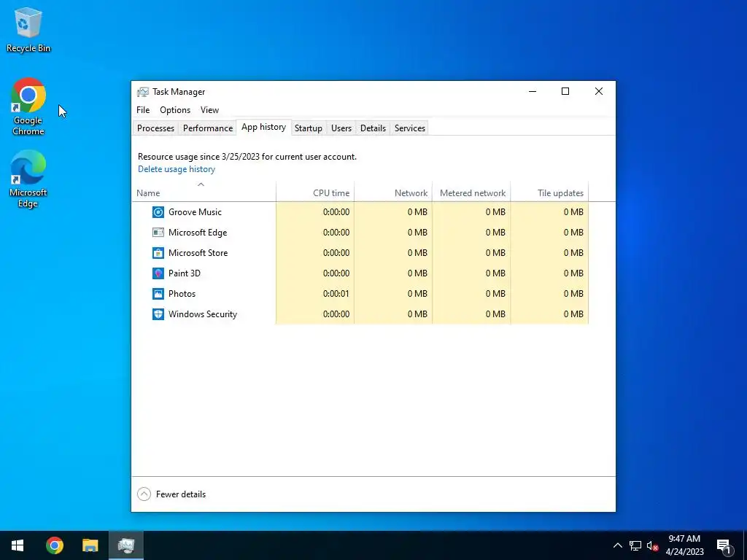The image size is (747, 560).
Task: Click Groove Music's Network 0 MB cell
Action: point(393,212)
